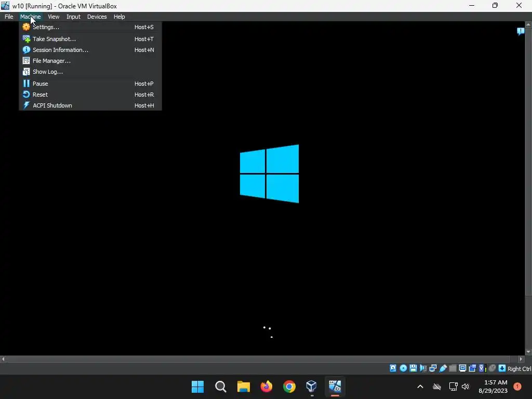This screenshot has width=532, height=399.
Task: Click the running w10 VM taskbar icon
Action: tap(335, 387)
